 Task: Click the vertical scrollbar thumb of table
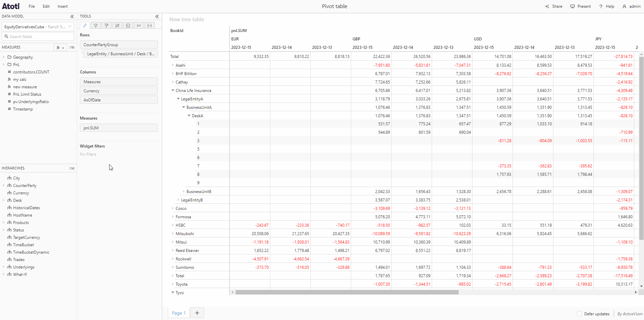(641, 148)
